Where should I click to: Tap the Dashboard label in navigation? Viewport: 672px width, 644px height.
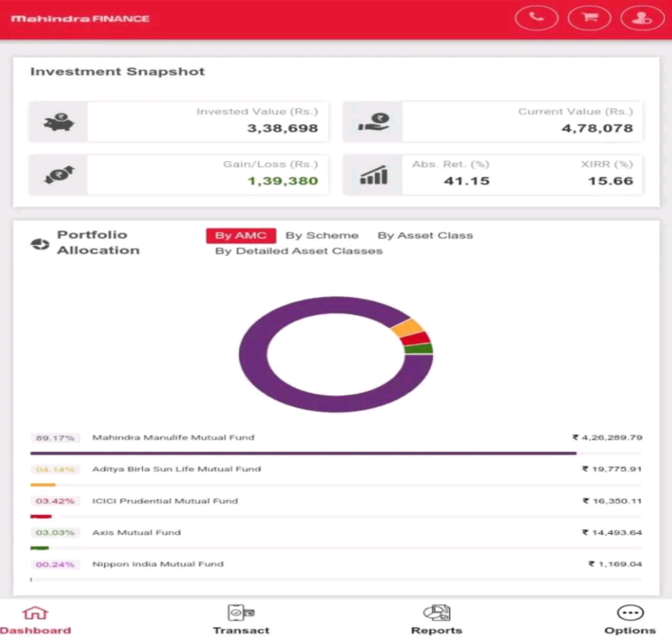point(36,631)
